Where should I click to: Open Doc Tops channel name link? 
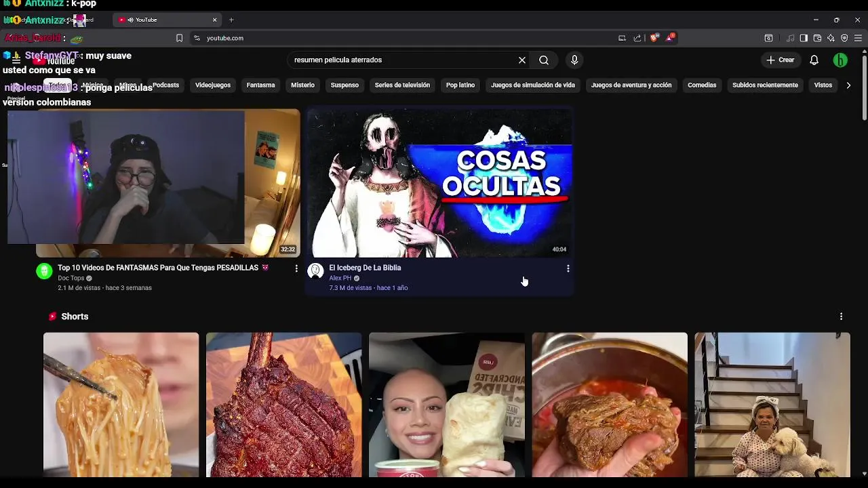point(71,278)
